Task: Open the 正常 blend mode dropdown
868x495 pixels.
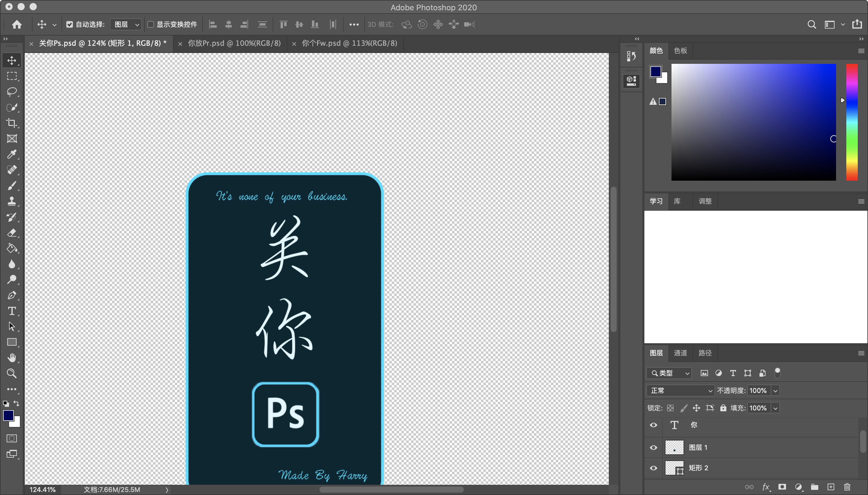Action: (x=680, y=391)
